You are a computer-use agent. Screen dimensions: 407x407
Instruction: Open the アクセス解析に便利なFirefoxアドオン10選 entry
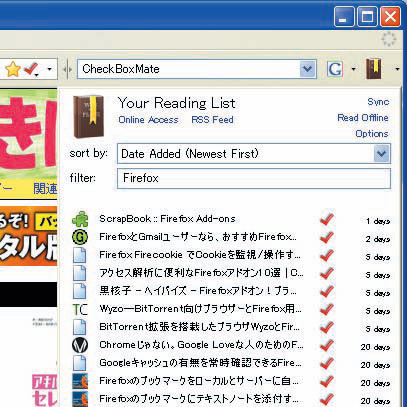pos(201,273)
